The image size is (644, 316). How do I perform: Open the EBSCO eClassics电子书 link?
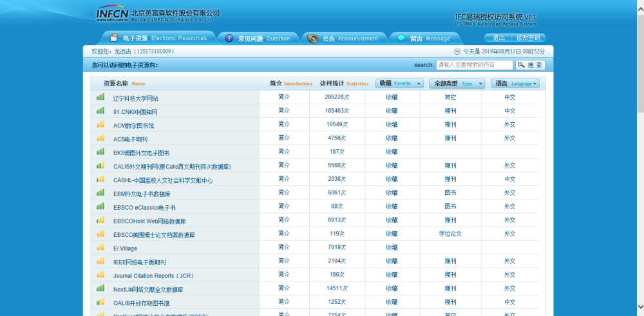pos(144,208)
